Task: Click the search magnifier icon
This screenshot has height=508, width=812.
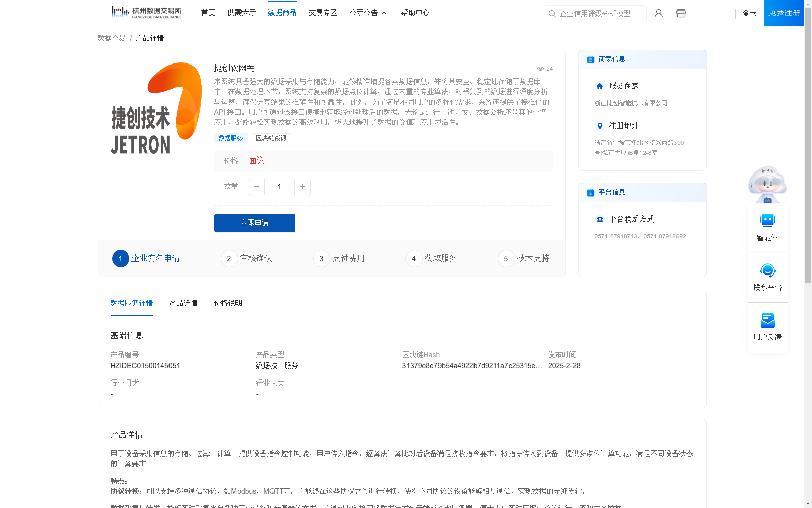Action: point(552,14)
